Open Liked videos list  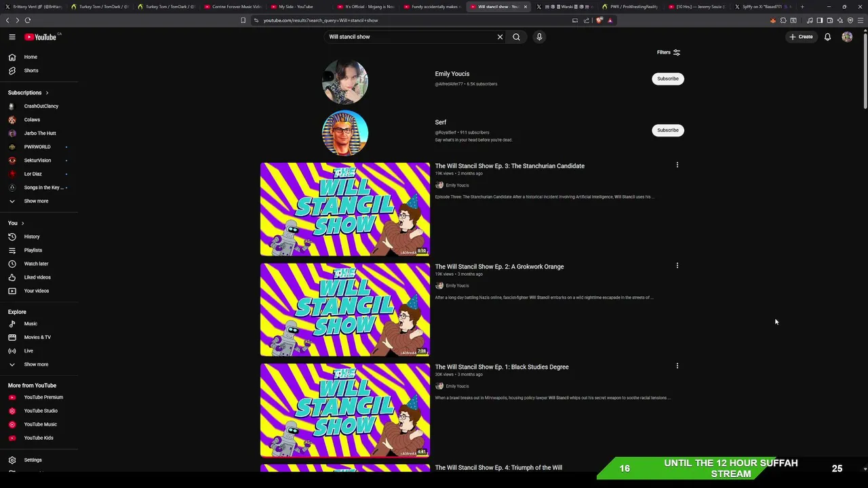39,277
